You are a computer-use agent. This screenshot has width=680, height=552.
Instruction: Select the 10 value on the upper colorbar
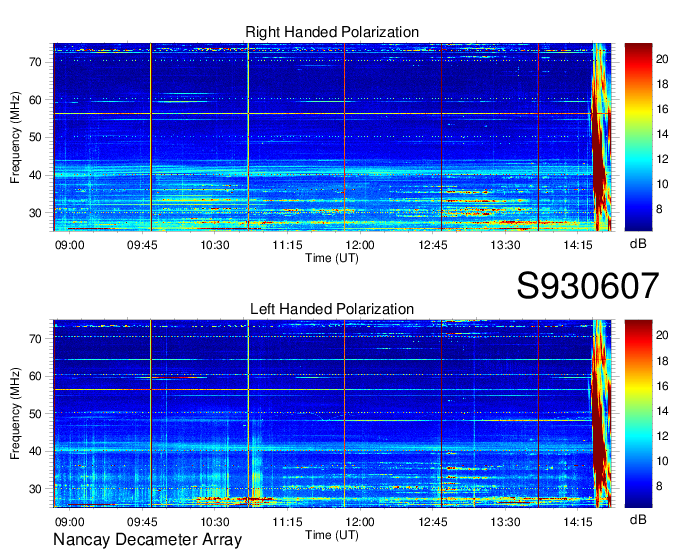(x=662, y=184)
